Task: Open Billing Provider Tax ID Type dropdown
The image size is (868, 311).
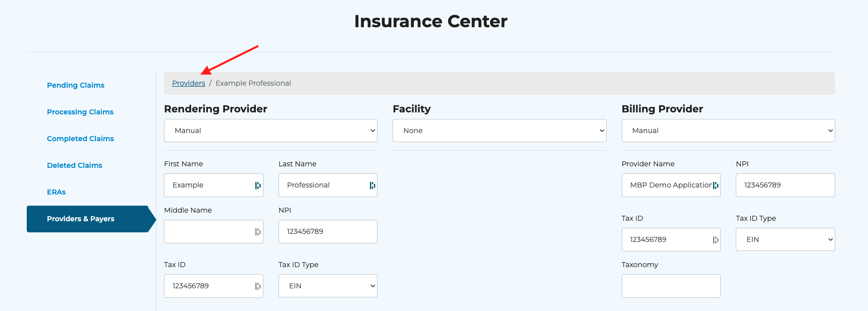Action: point(785,239)
